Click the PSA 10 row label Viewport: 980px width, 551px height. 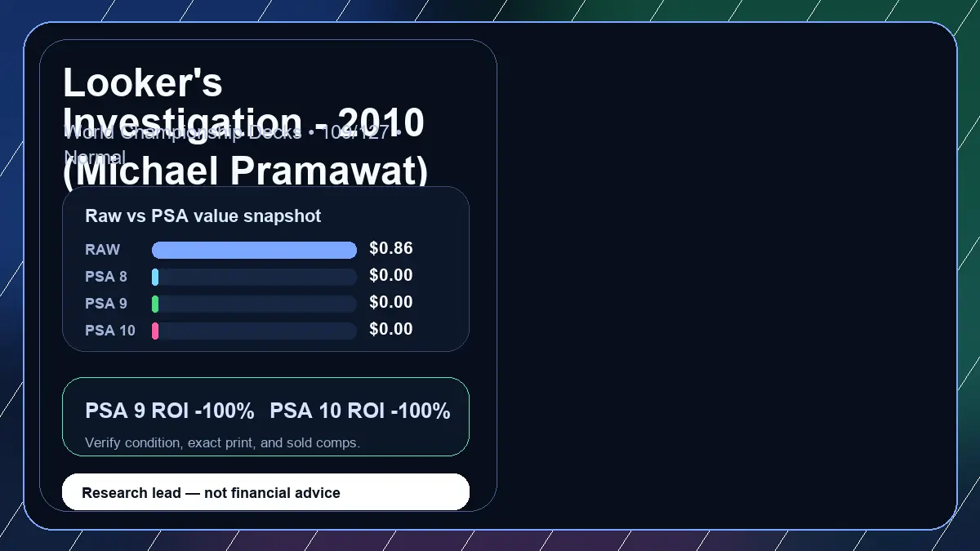(x=110, y=331)
